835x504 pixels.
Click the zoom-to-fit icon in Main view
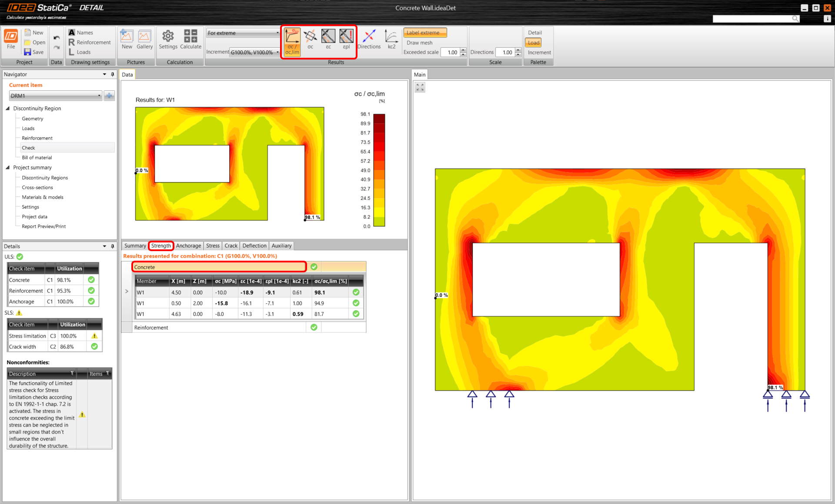point(420,87)
